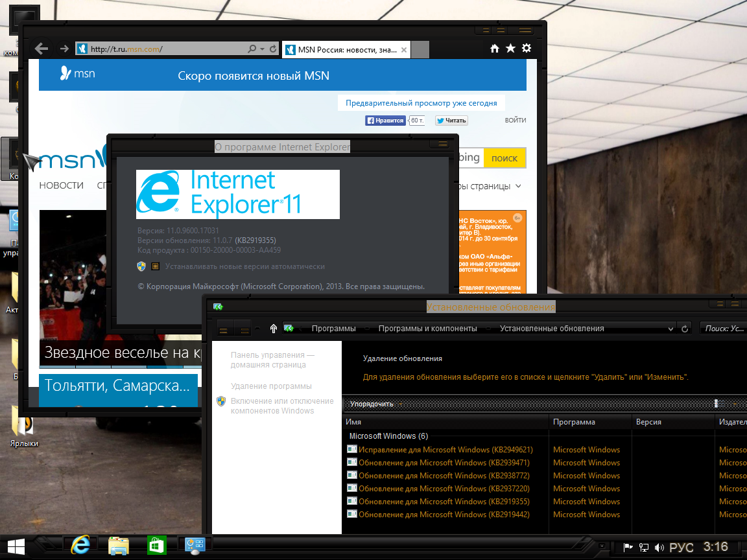
Task: Select update KB2938772 row
Action: pyautogui.click(x=545, y=476)
